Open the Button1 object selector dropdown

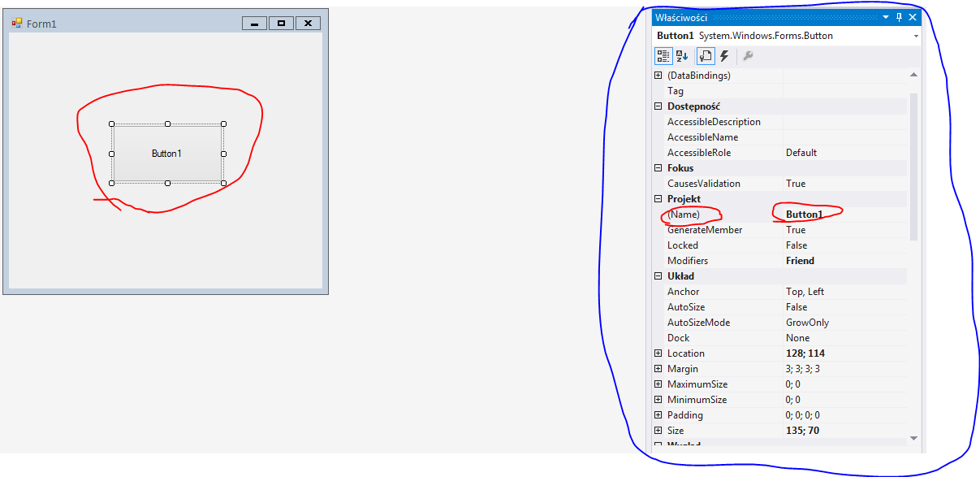(916, 36)
